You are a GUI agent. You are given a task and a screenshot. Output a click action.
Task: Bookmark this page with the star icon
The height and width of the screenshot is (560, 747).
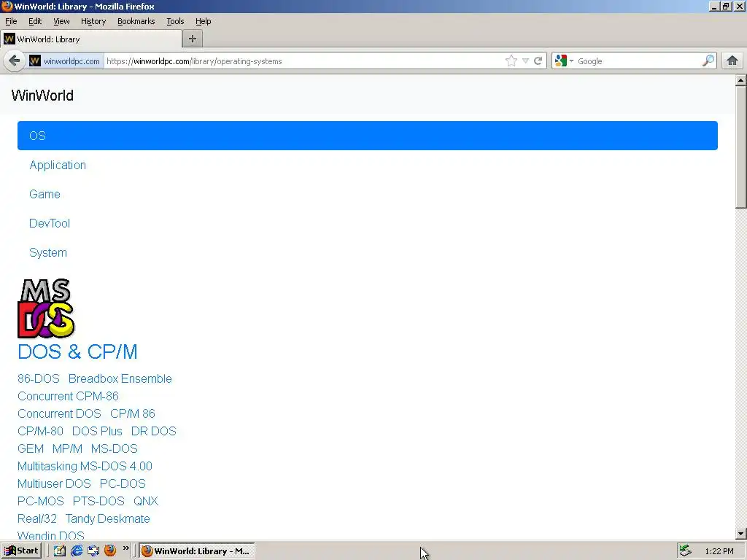pos(511,61)
